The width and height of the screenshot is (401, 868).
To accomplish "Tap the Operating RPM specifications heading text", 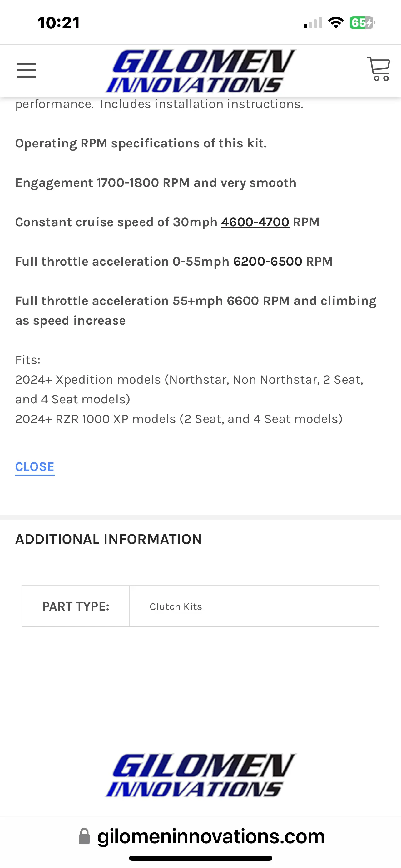I will click(141, 143).
